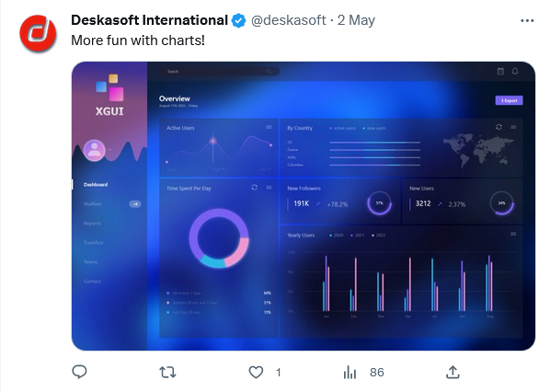Click the dashboard Search field
This screenshot has width=550, height=392.
click(x=219, y=71)
